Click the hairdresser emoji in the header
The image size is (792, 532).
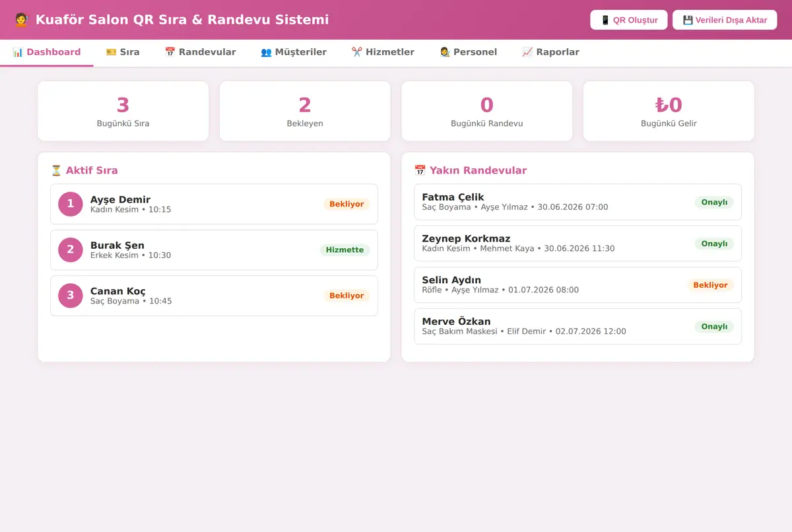click(x=21, y=20)
